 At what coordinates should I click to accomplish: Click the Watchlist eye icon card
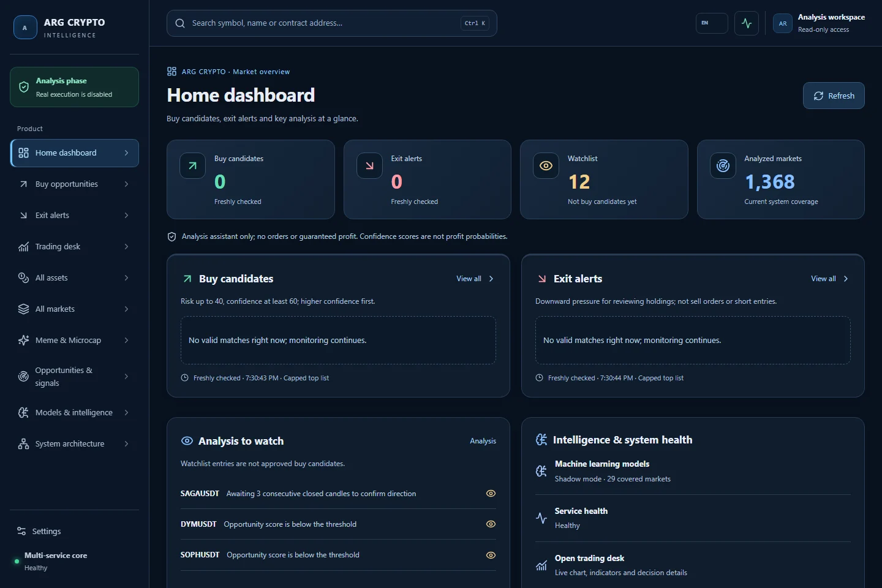546,165
